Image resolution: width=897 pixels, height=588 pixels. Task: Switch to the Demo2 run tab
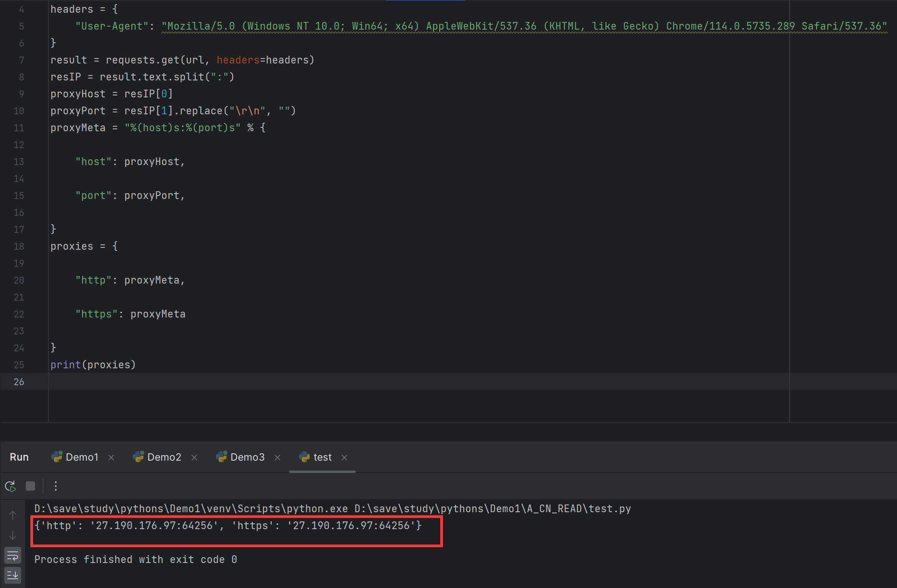[x=164, y=457]
